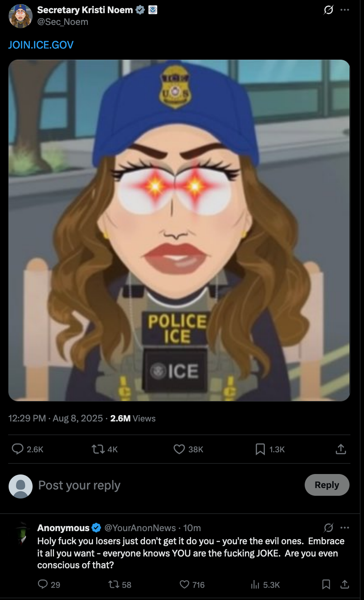Share the main post via the share icon
Screen dimensions: 364x600
click(x=341, y=449)
